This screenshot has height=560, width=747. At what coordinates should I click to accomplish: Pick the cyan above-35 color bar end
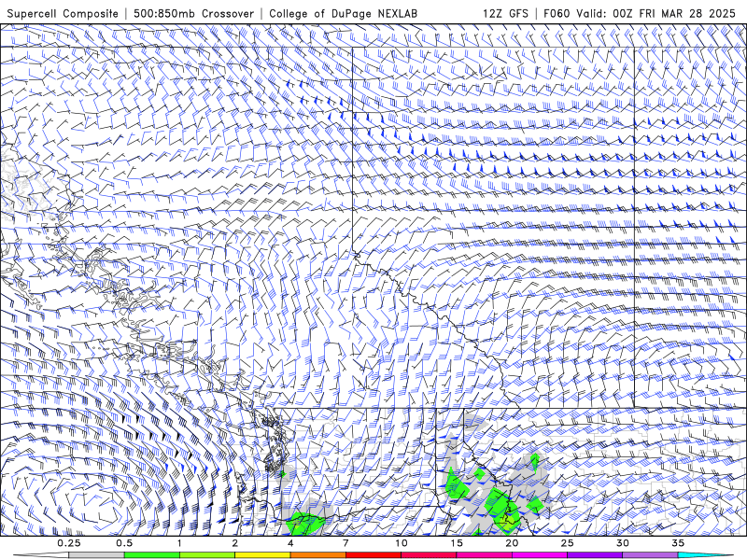(705, 555)
